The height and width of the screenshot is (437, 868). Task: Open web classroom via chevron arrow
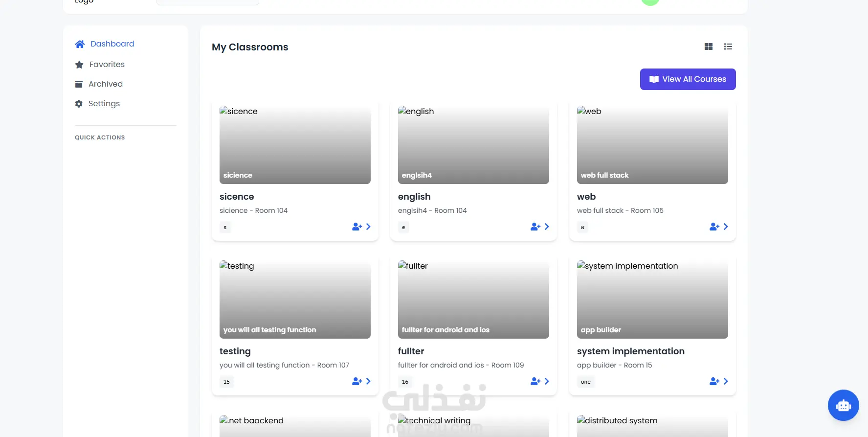(726, 227)
